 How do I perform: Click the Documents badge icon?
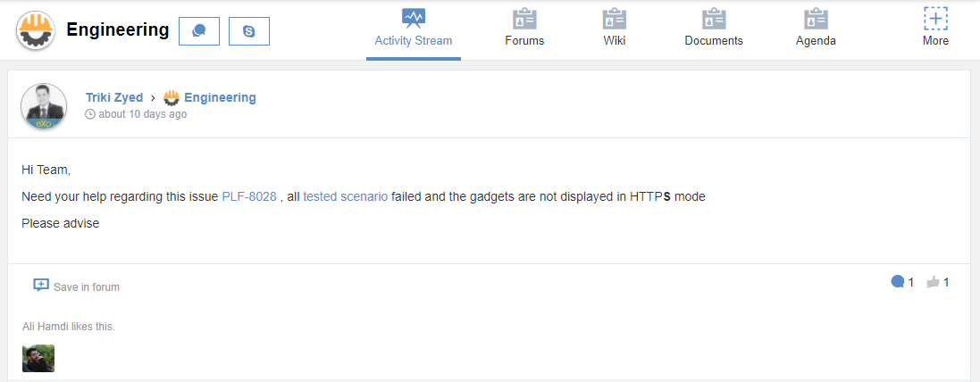714,19
